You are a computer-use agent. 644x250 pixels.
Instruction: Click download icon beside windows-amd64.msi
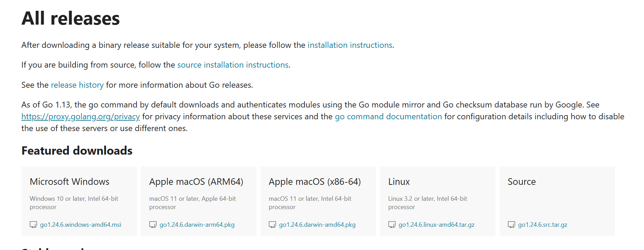pos(33,225)
